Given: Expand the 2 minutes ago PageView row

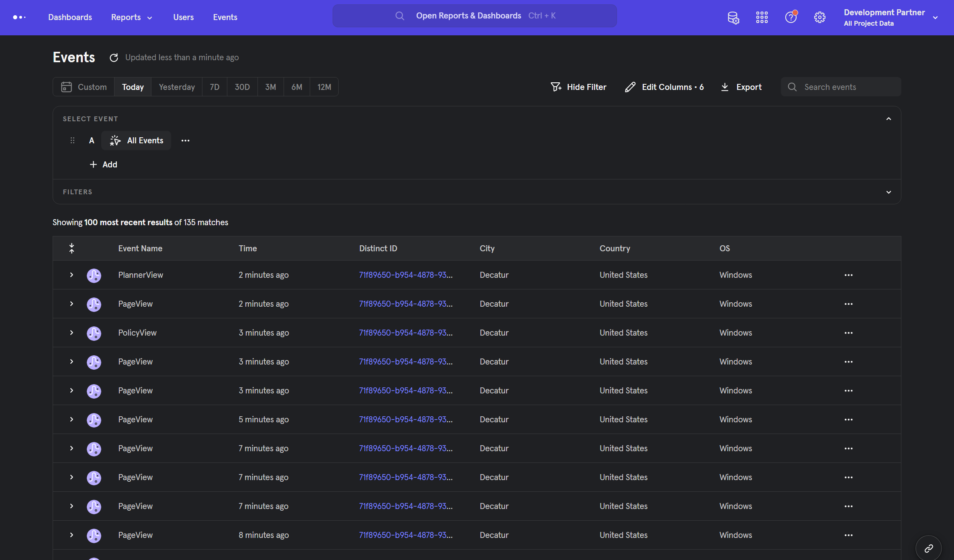Looking at the screenshot, I should [x=71, y=304].
